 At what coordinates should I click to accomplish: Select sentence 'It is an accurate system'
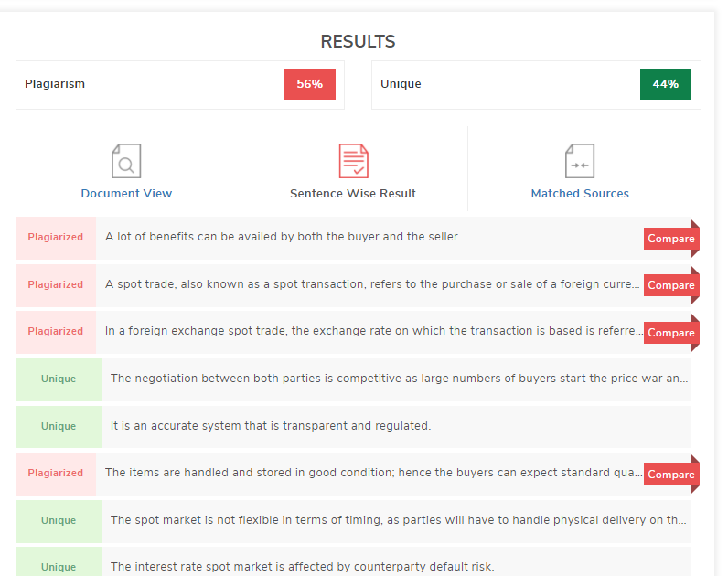pyautogui.click(x=271, y=426)
